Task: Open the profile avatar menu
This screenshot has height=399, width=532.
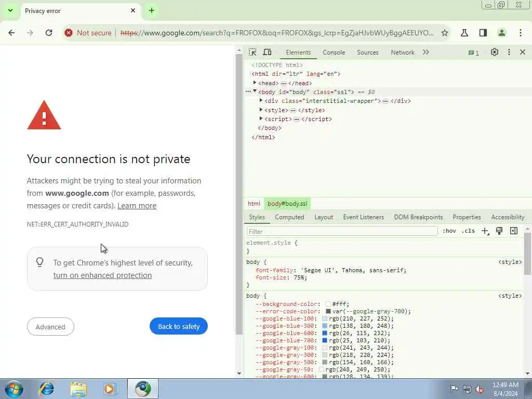Action: tap(501, 33)
